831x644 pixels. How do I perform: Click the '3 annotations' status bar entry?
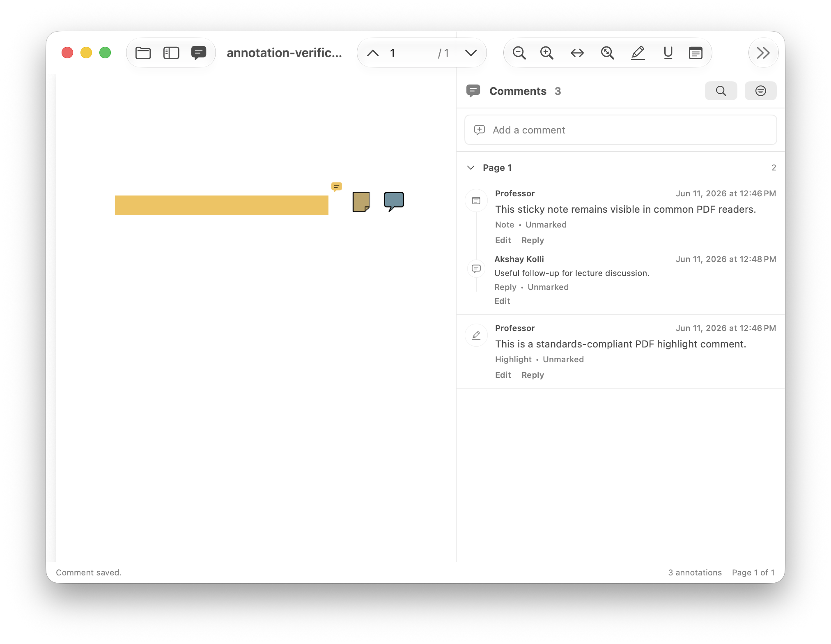695,573
